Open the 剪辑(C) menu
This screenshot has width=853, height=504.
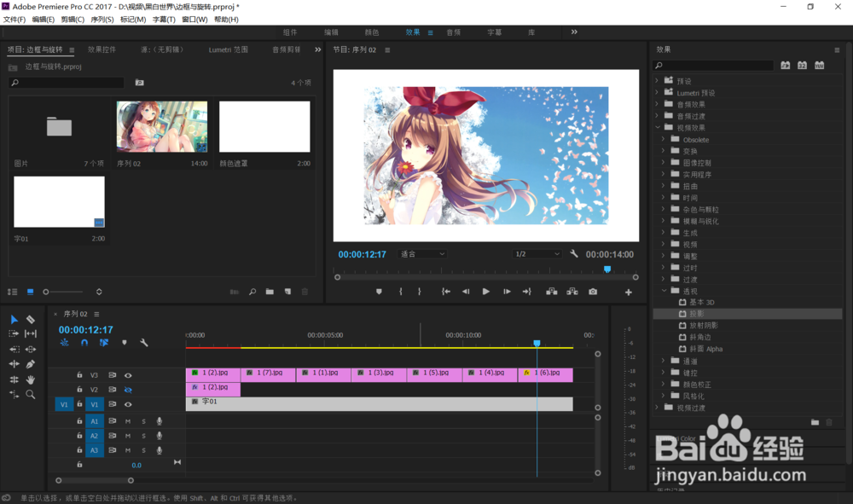coord(73,20)
